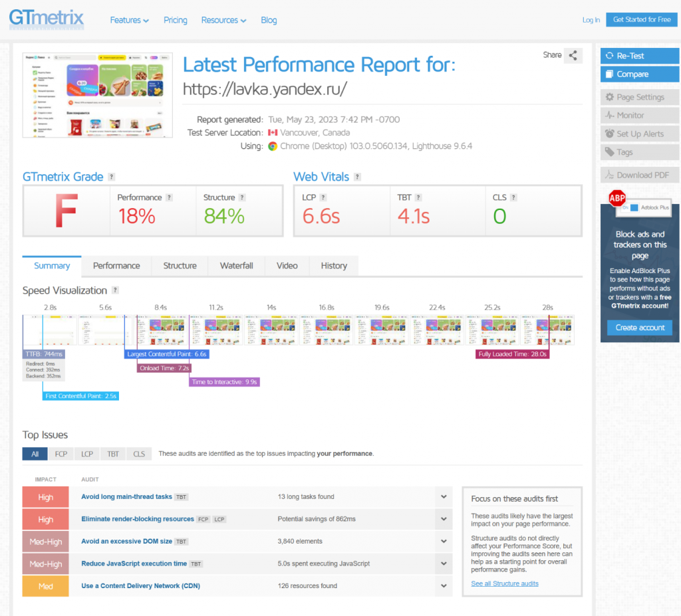This screenshot has width=681, height=616.
Task: Open the History tab
Action: click(x=334, y=266)
